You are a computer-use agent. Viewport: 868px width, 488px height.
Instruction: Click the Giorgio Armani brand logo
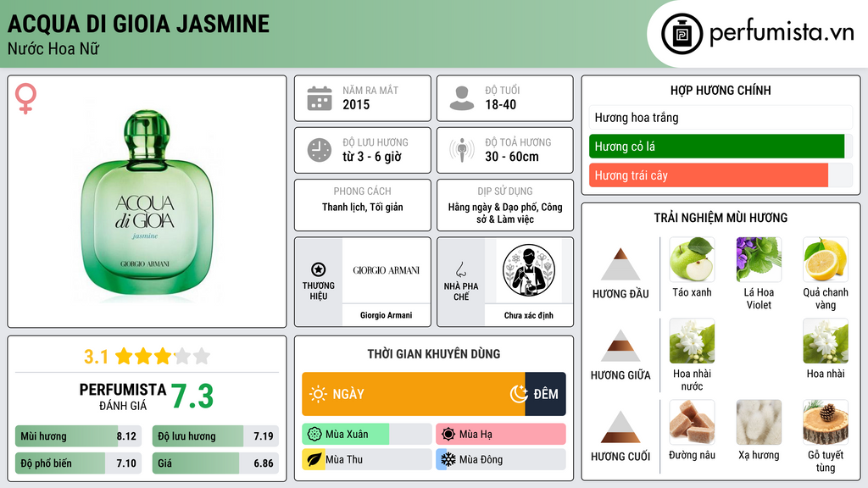coord(387,270)
